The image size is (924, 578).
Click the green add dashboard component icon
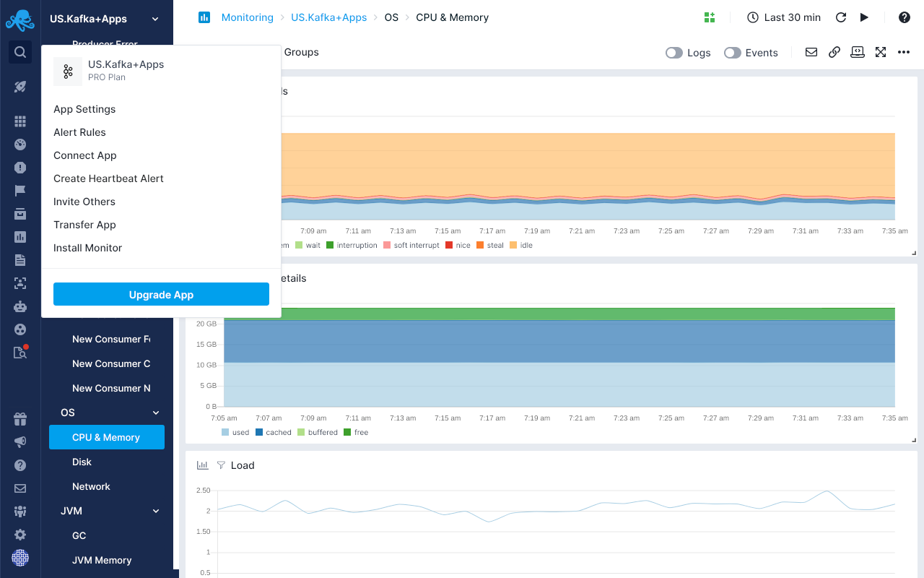pyautogui.click(x=709, y=17)
